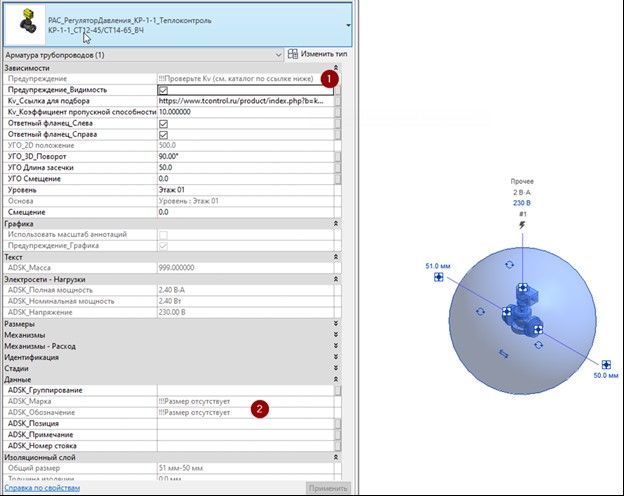Click the rotate control right of the valve
The width and height of the screenshot is (624, 496).
tap(539, 345)
